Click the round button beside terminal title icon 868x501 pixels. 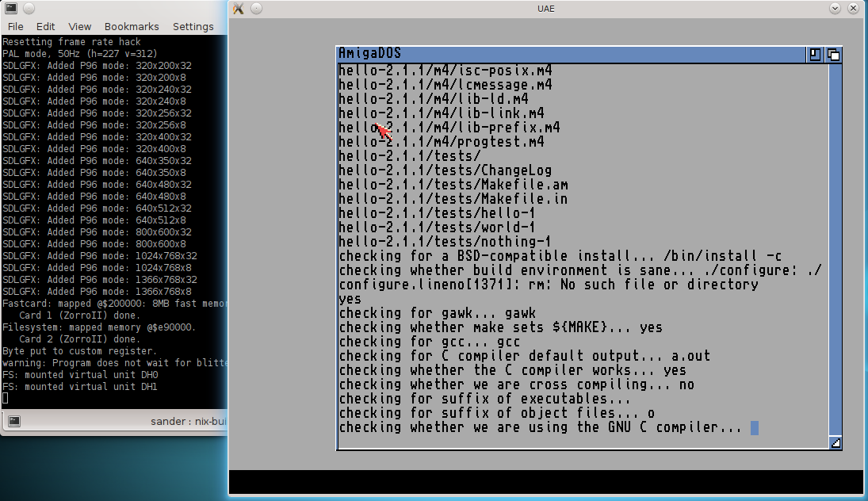click(x=29, y=8)
